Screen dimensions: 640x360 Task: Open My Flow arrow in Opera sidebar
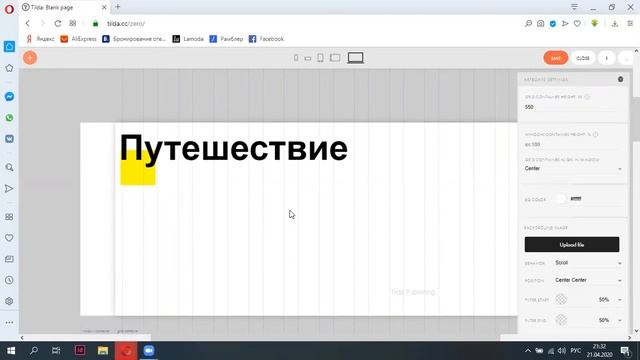coord(9,189)
